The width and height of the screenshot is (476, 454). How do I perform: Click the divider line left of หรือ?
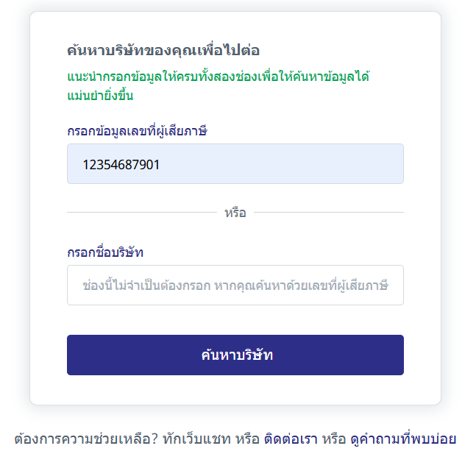coord(140,213)
